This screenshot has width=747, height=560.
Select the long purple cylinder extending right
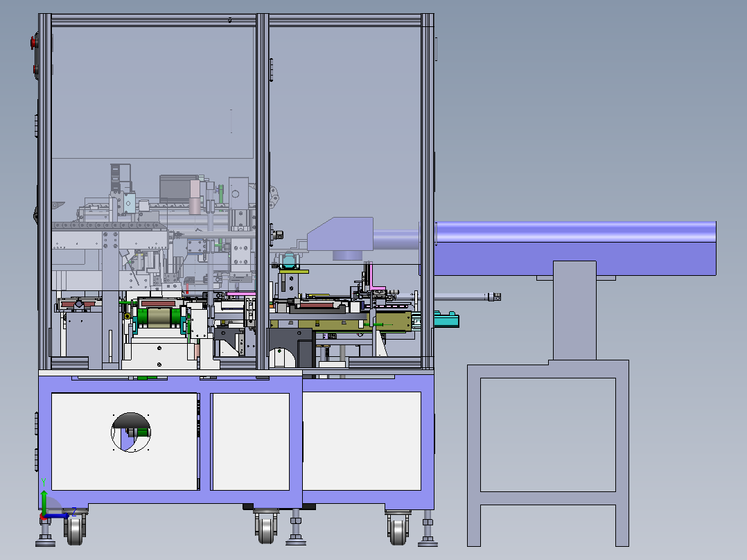[575, 232]
